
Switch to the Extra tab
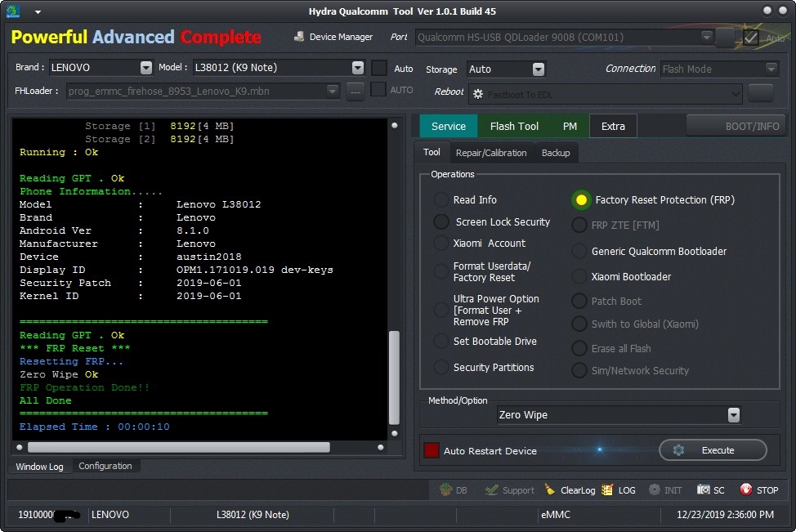[x=613, y=126]
